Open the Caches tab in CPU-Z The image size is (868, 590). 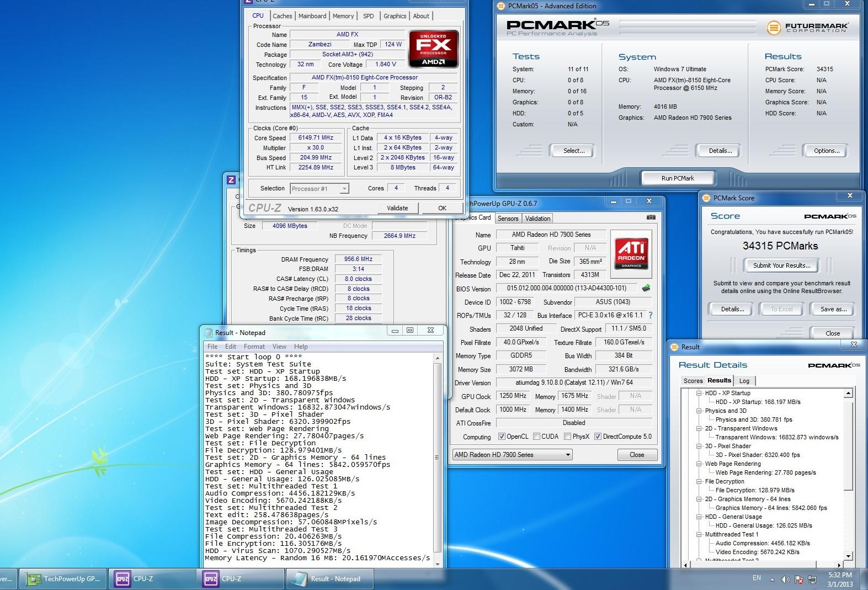pos(282,16)
